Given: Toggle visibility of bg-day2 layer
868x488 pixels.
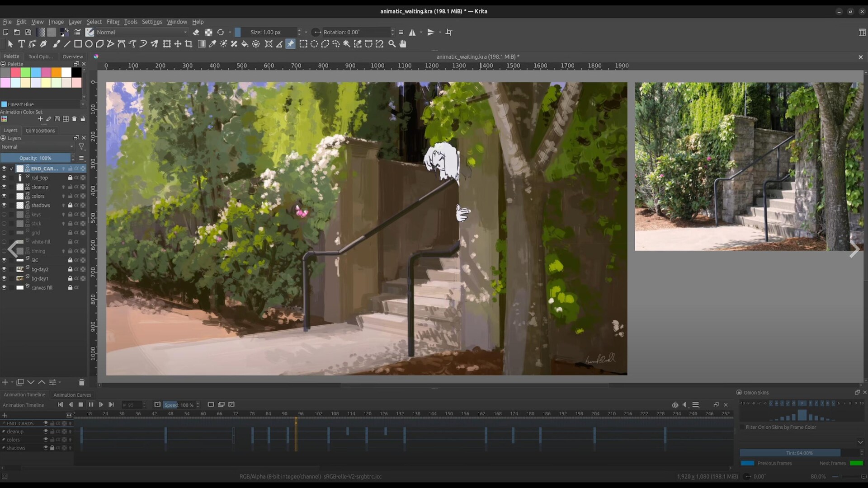Looking at the screenshot, I should 4,269.
